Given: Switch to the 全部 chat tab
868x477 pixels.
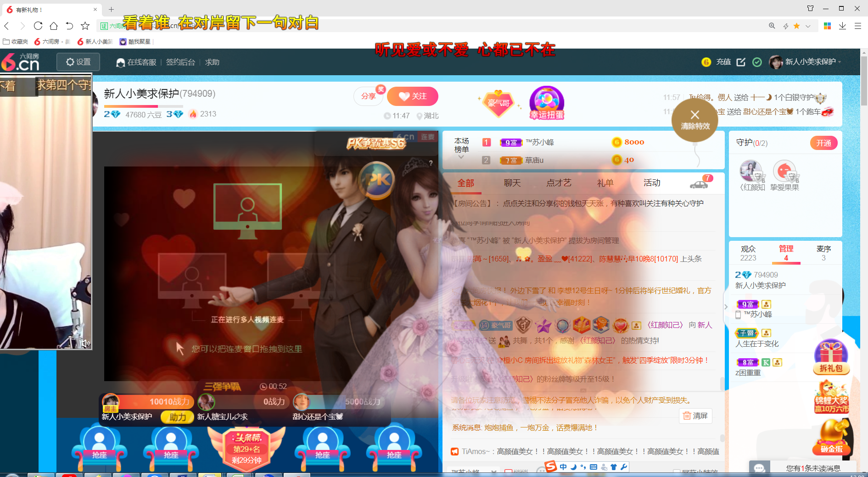Looking at the screenshot, I should 465,183.
